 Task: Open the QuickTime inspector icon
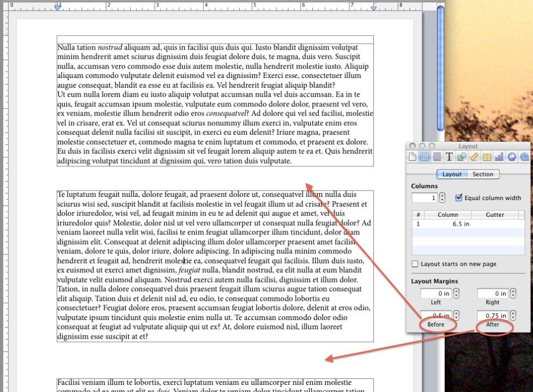coord(524,156)
